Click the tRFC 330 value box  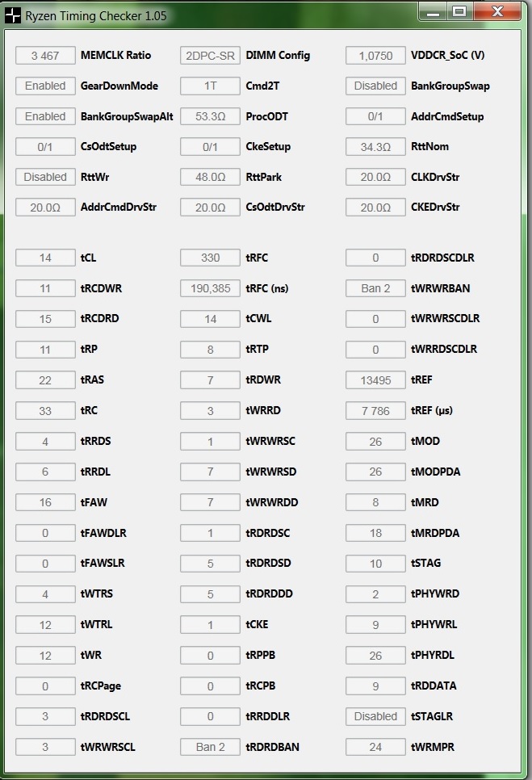[211, 258]
